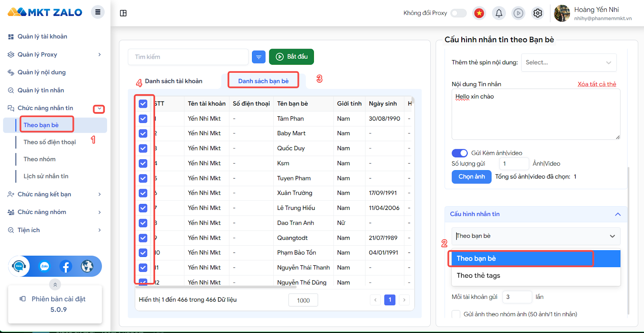Open support chat headset icon
Screen dimensions: 644x333
tap(19, 266)
